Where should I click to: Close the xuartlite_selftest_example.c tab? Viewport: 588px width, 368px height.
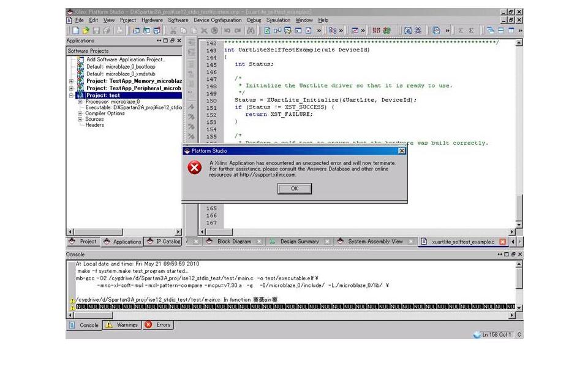point(503,242)
